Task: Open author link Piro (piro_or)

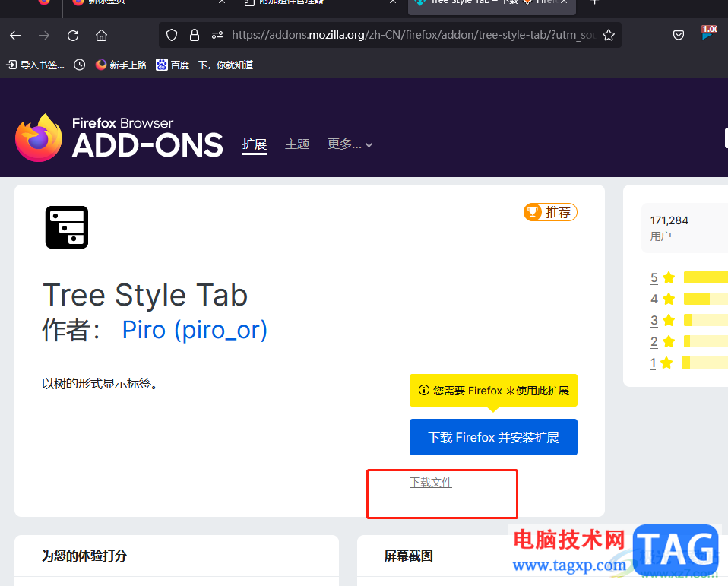Action: coord(195,330)
